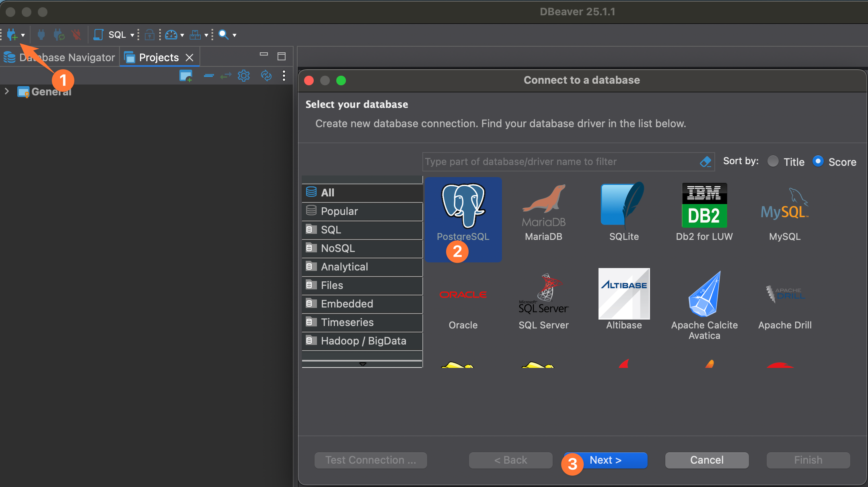
Task: Maximize the dialog with green button
Action: [341, 80]
